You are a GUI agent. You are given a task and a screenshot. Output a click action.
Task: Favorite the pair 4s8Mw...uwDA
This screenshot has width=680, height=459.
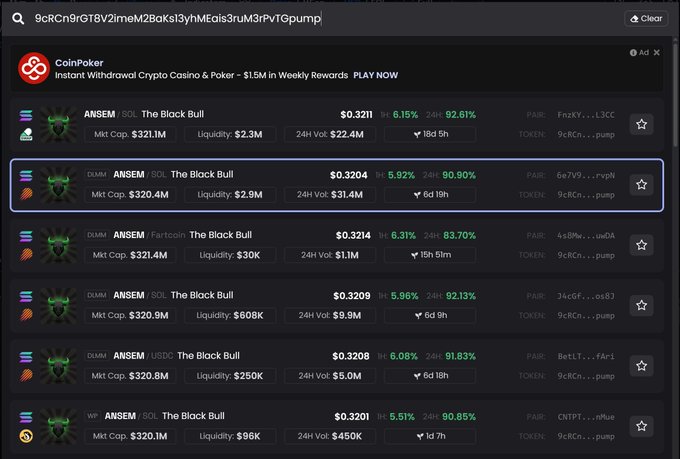641,245
